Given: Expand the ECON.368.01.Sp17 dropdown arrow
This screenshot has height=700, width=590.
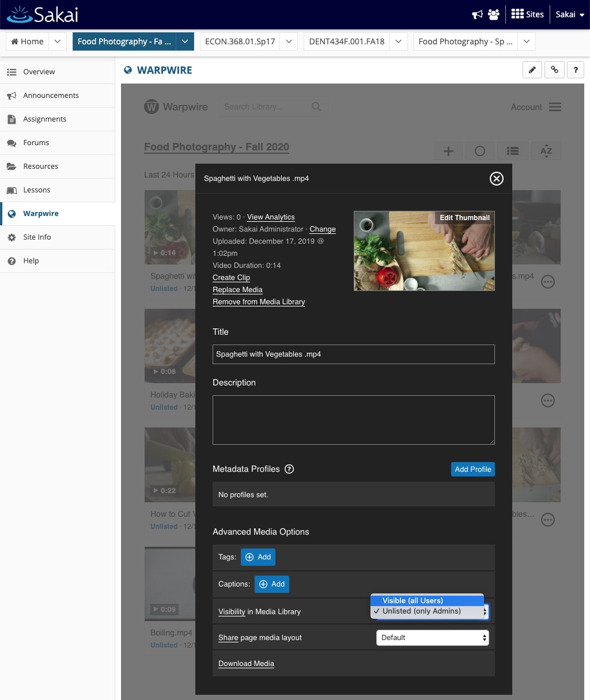Looking at the screenshot, I should click(x=289, y=41).
